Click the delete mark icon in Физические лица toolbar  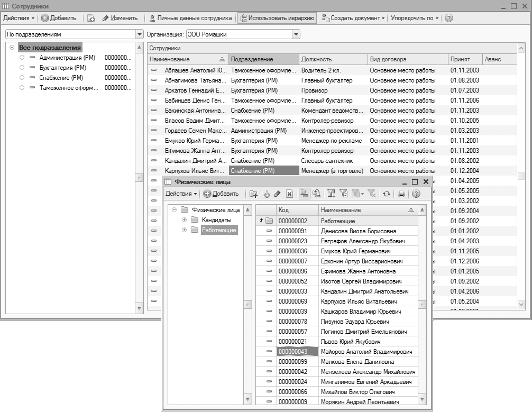(x=289, y=194)
